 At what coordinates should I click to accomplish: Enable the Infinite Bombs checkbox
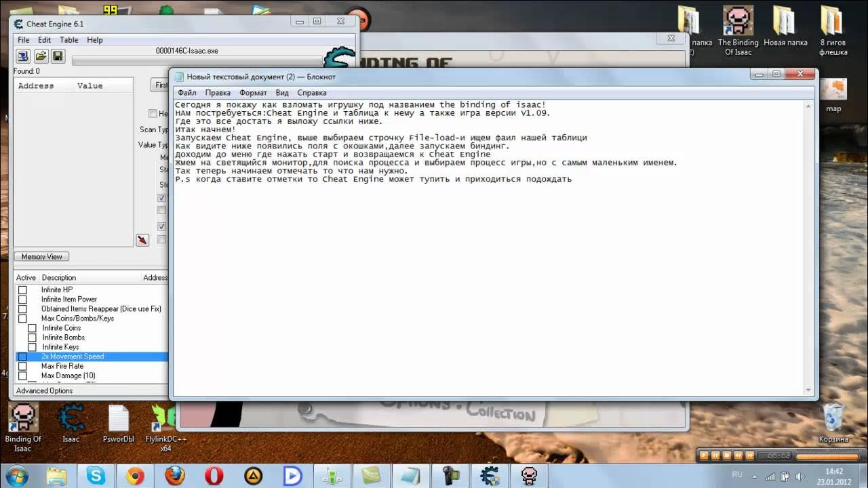[x=32, y=338]
